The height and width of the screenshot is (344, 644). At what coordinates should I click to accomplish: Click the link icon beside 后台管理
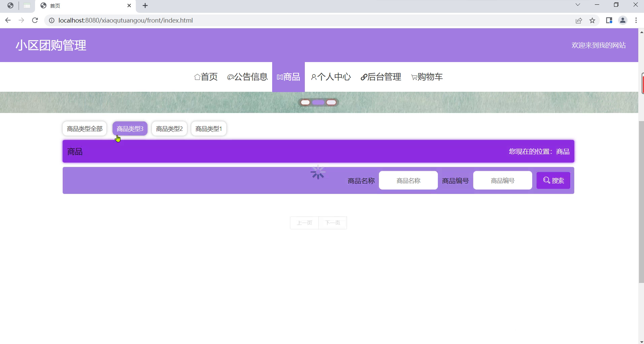coord(364,77)
